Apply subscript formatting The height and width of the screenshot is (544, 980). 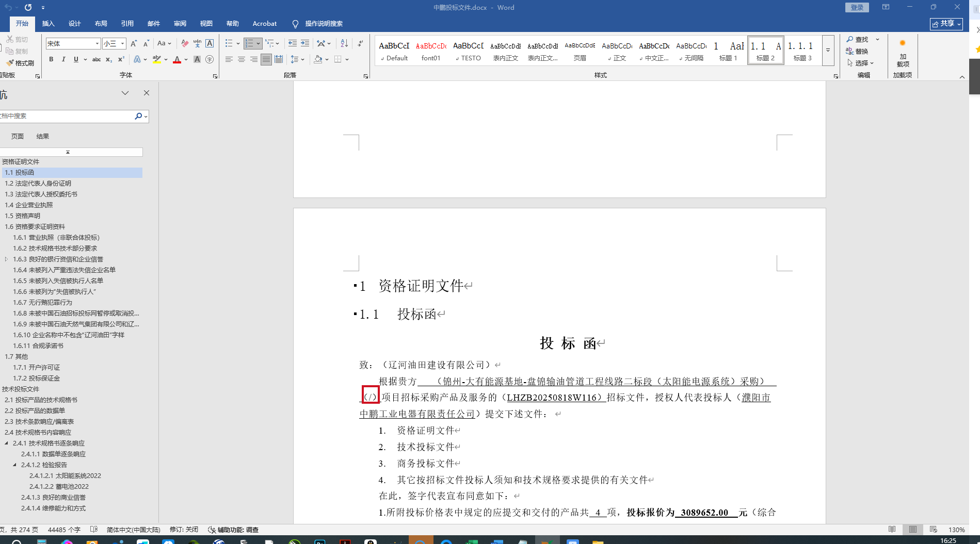tap(109, 60)
